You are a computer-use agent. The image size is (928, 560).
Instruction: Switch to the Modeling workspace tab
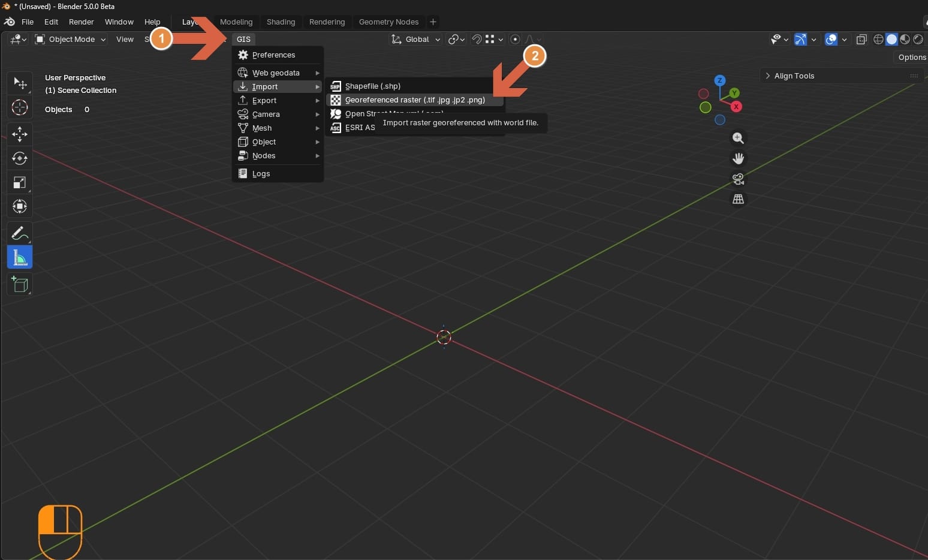click(x=236, y=22)
